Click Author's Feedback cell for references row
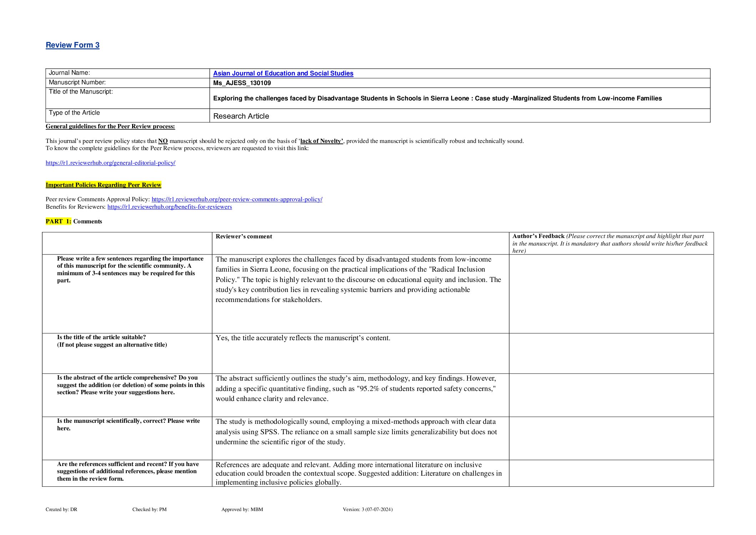Screen dimensions: 756x535 [x=611, y=473]
